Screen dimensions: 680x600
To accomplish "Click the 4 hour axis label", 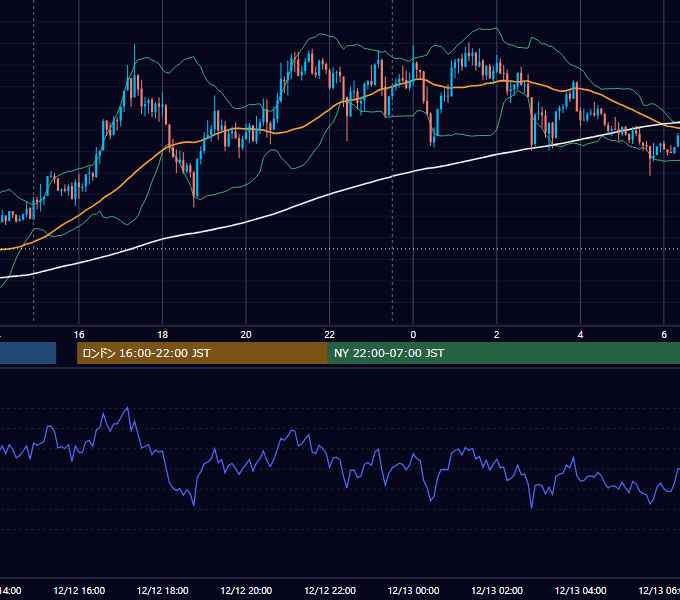I will point(580,335).
